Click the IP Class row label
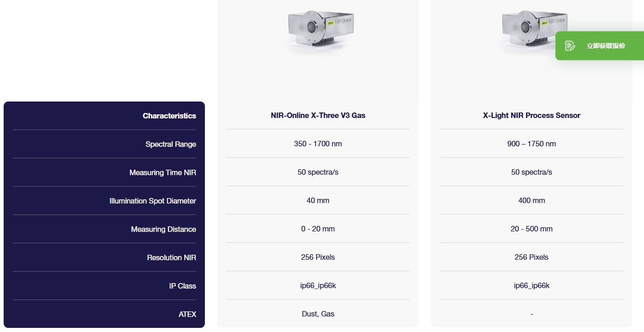This screenshot has height=332, width=644. (182, 286)
